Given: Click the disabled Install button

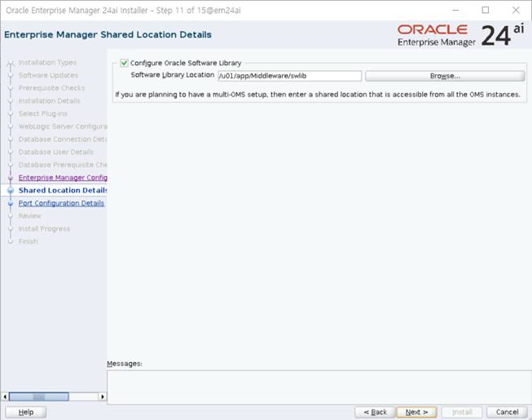Looking at the screenshot, I should pyautogui.click(x=462, y=412).
